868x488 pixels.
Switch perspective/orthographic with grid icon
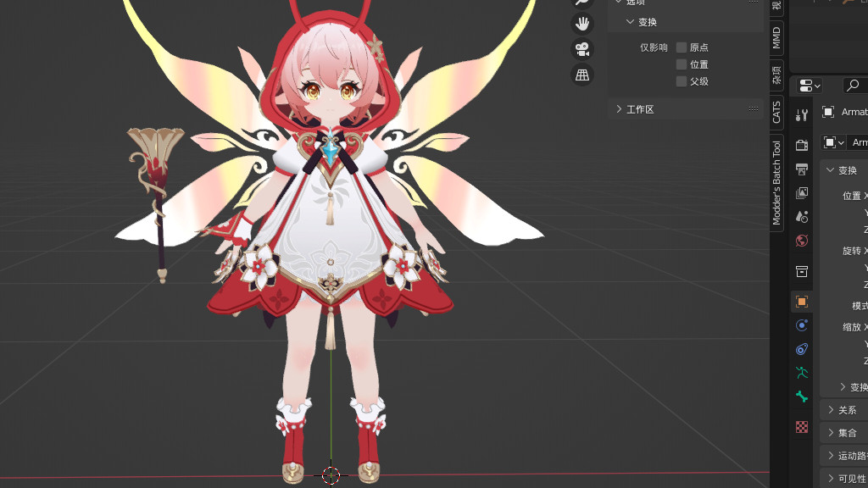[x=582, y=75]
